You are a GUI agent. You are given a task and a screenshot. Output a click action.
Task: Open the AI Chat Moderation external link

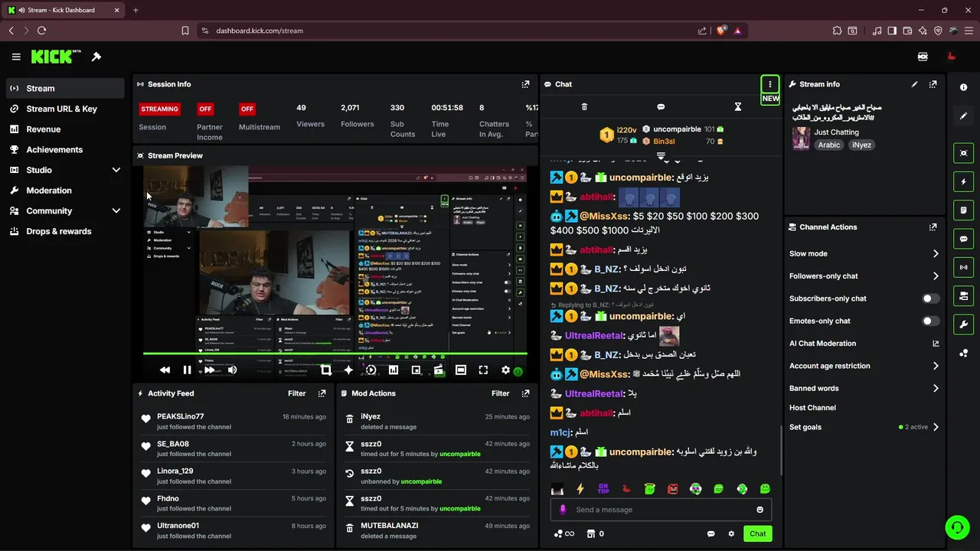936,344
